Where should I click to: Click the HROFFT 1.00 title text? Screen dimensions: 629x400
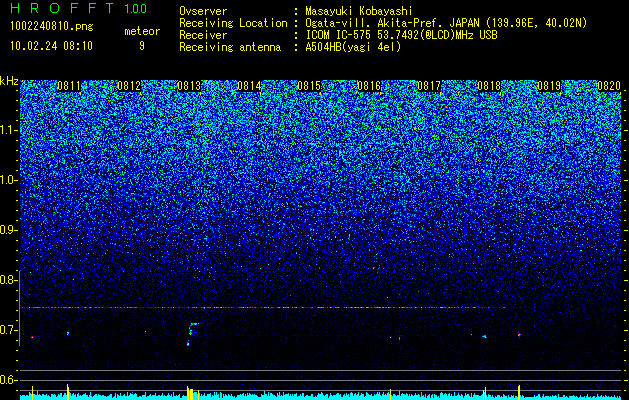click(x=79, y=8)
